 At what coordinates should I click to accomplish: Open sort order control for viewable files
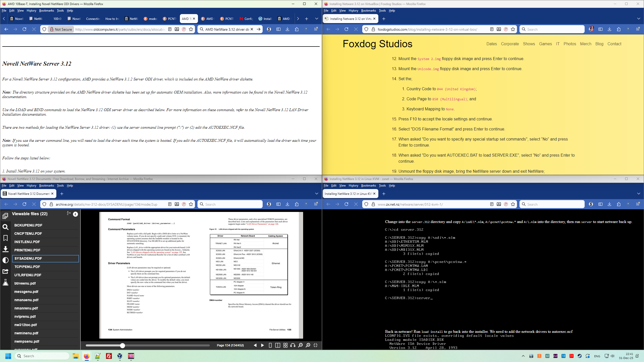tap(68, 213)
